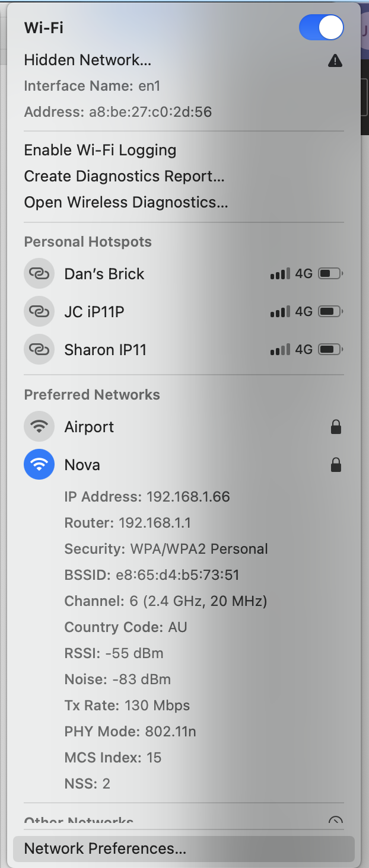Select Enable Wi-Fi Logging

point(100,151)
